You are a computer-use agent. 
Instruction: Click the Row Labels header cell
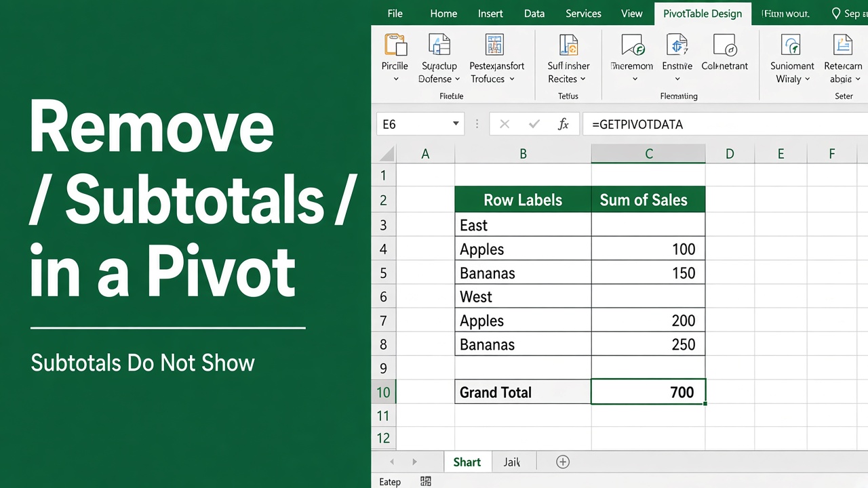(x=523, y=200)
